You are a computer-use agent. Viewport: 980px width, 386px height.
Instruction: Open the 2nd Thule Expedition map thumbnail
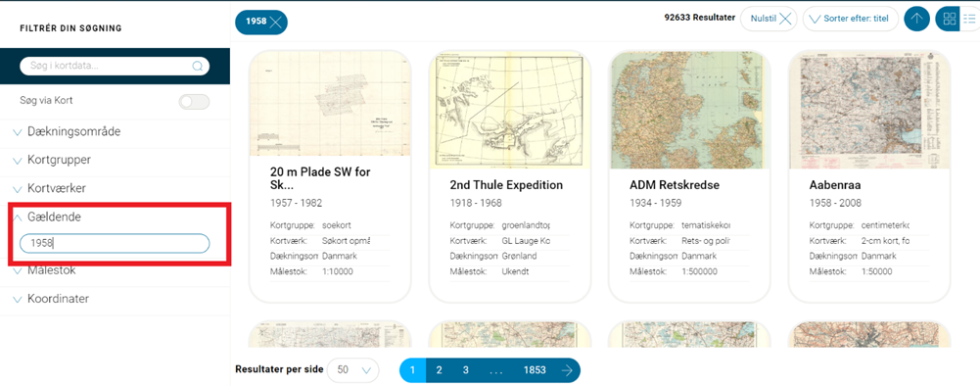(510, 110)
